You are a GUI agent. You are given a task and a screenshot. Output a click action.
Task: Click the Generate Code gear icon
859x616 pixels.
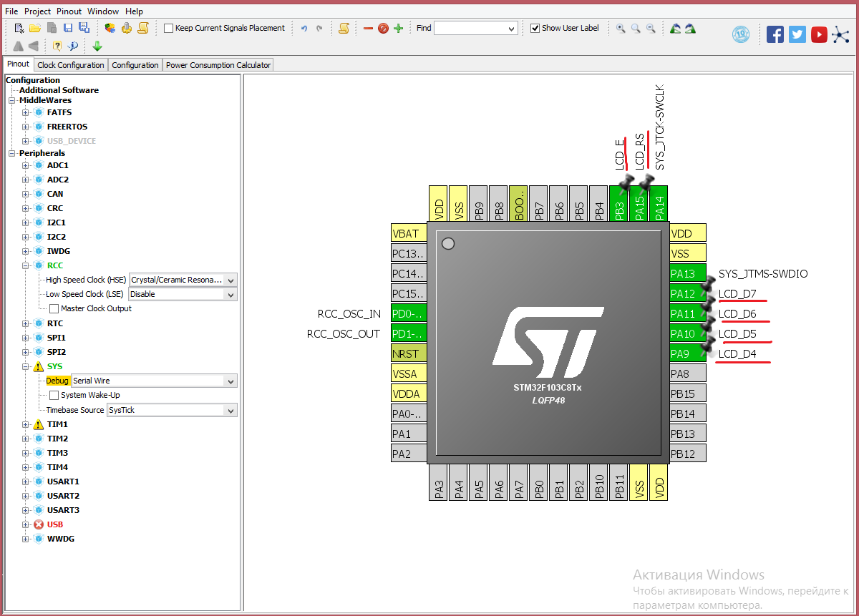tap(127, 28)
